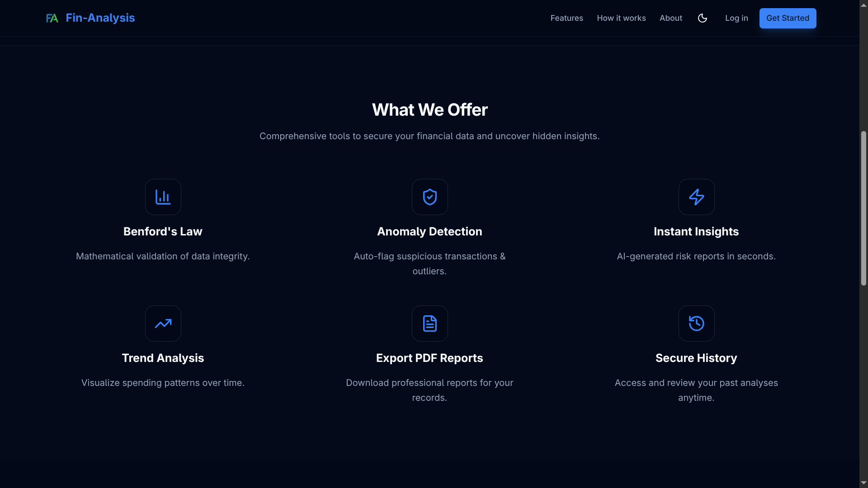The height and width of the screenshot is (488, 868).
Task: Click the Secure History heading
Action: click(696, 358)
